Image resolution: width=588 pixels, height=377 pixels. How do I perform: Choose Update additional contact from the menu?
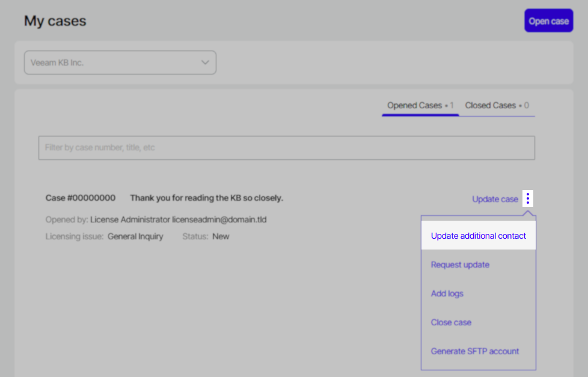coord(478,235)
